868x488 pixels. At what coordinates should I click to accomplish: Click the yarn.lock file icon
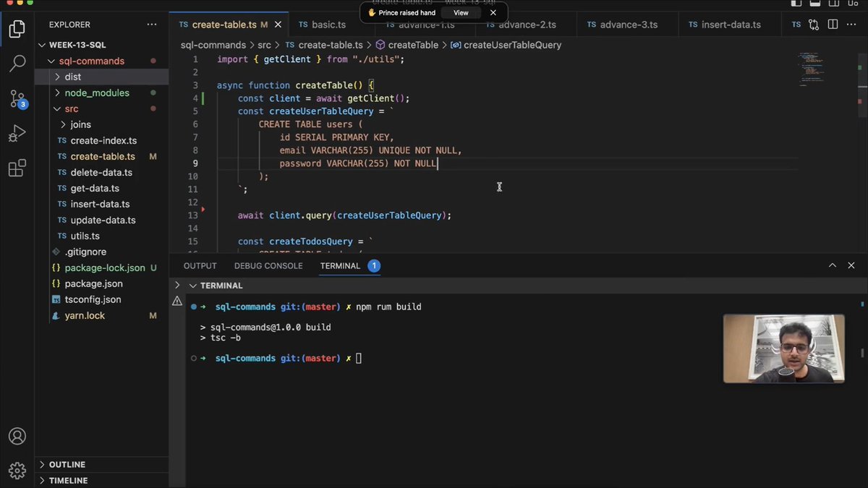coord(56,315)
